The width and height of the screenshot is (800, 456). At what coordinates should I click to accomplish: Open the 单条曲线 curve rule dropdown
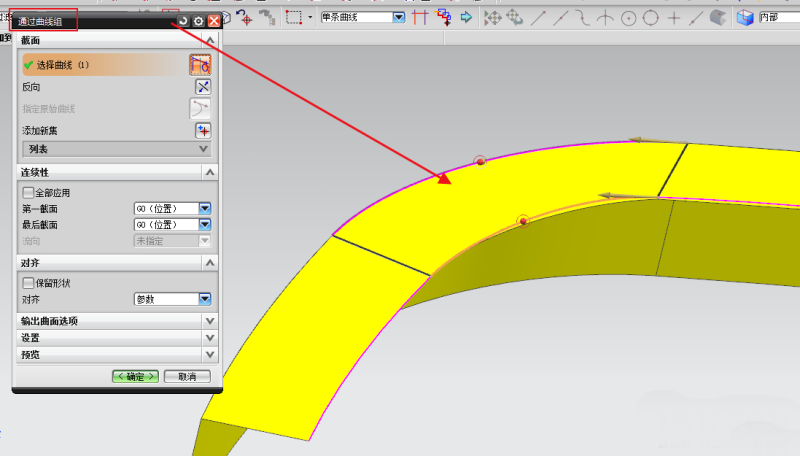pyautogui.click(x=399, y=17)
